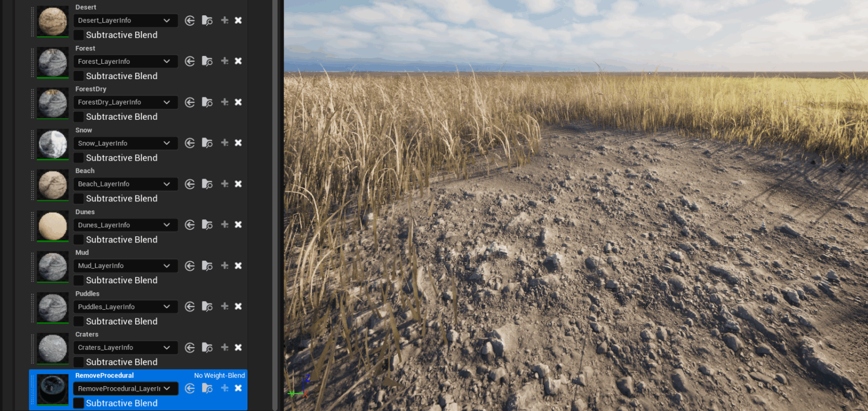
Task: Click the Dunes layer material thumbnail
Action: click(52, 226)
